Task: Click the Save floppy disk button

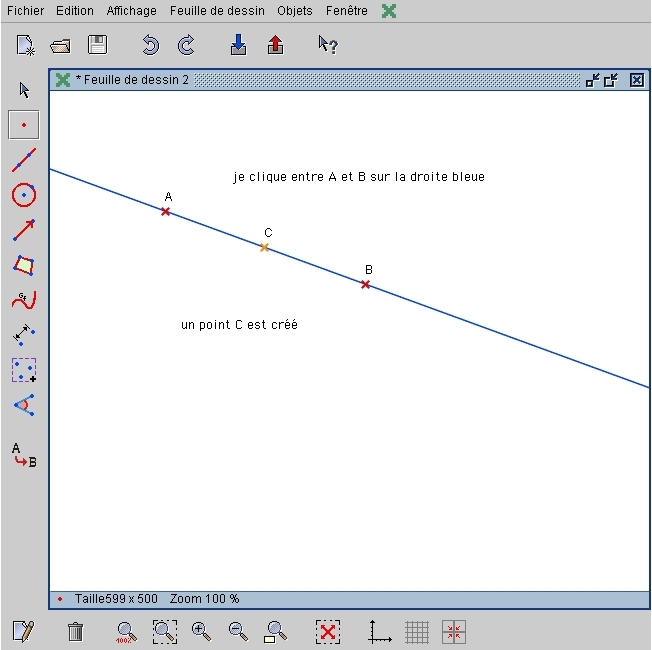Action: 97,45
